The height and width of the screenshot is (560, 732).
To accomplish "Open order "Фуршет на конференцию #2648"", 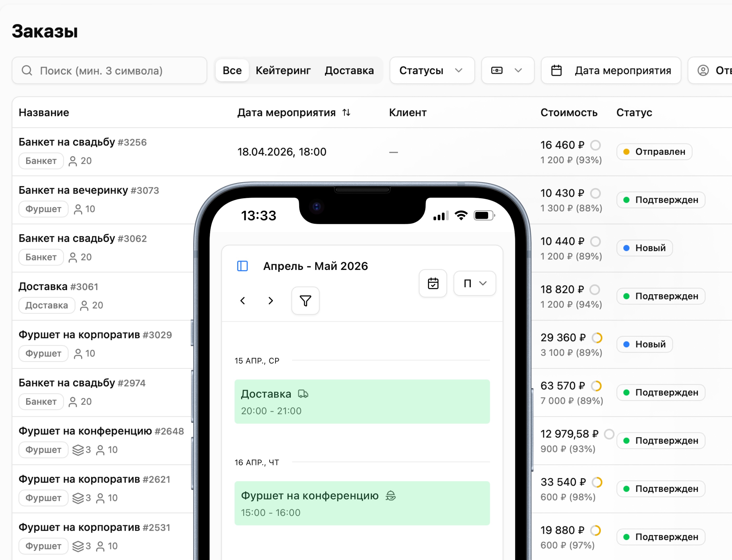I will 101,431.
